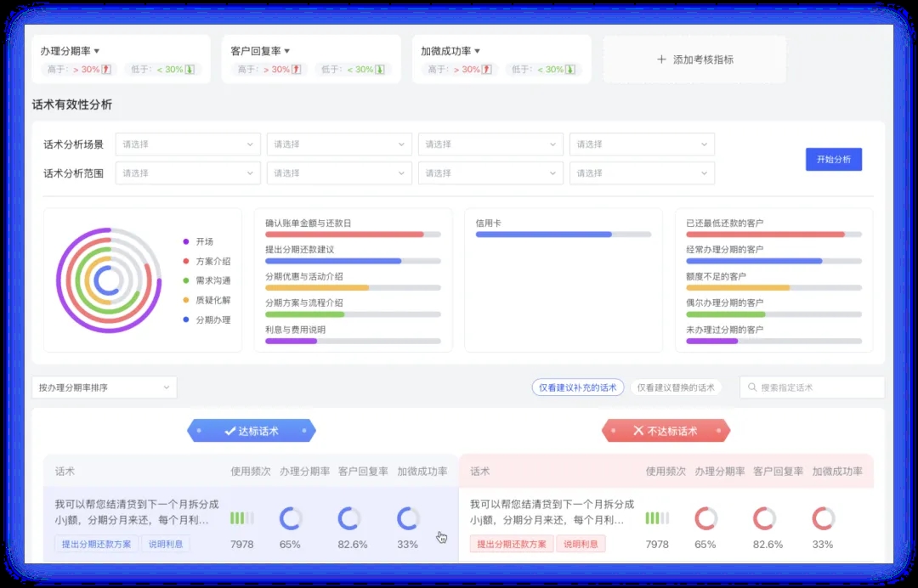Click red up-arrow icon under 办理分期率
918x588 pixels.
point(106,70)
